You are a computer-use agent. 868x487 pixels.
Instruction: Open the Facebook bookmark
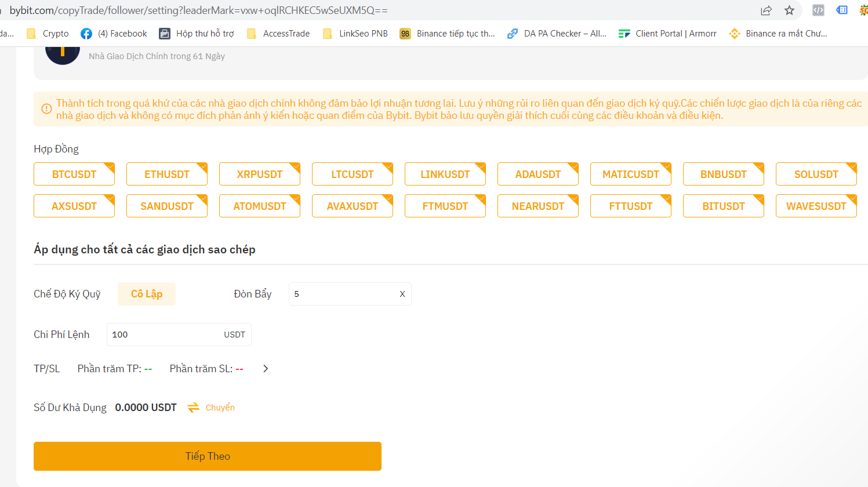[114, 34]
